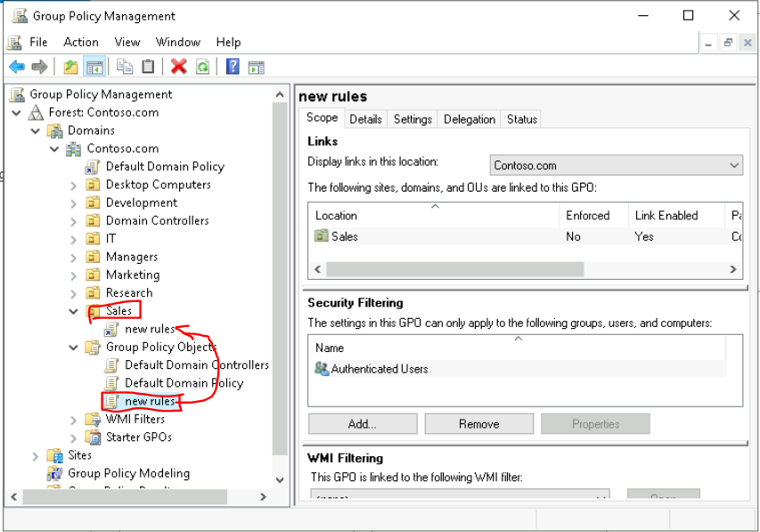Click the tree pane horizontal scrollbar thumb
Viewport: 760px width, 532px height.
[125, 496]
